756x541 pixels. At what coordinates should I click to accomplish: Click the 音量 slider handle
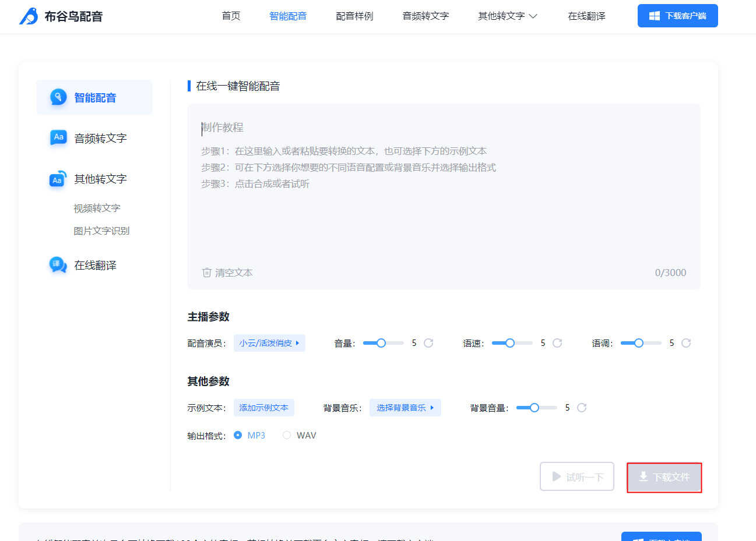point(381,343)
